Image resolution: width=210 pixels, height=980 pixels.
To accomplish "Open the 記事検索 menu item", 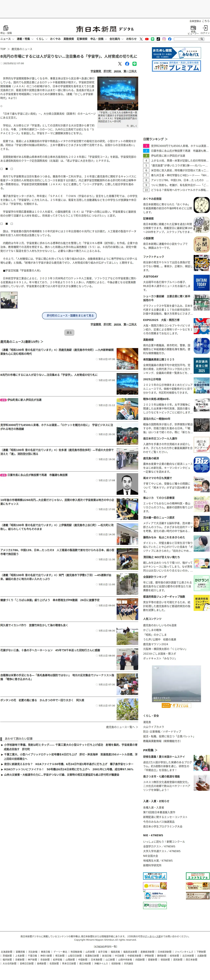I will (x=82, y=39).
